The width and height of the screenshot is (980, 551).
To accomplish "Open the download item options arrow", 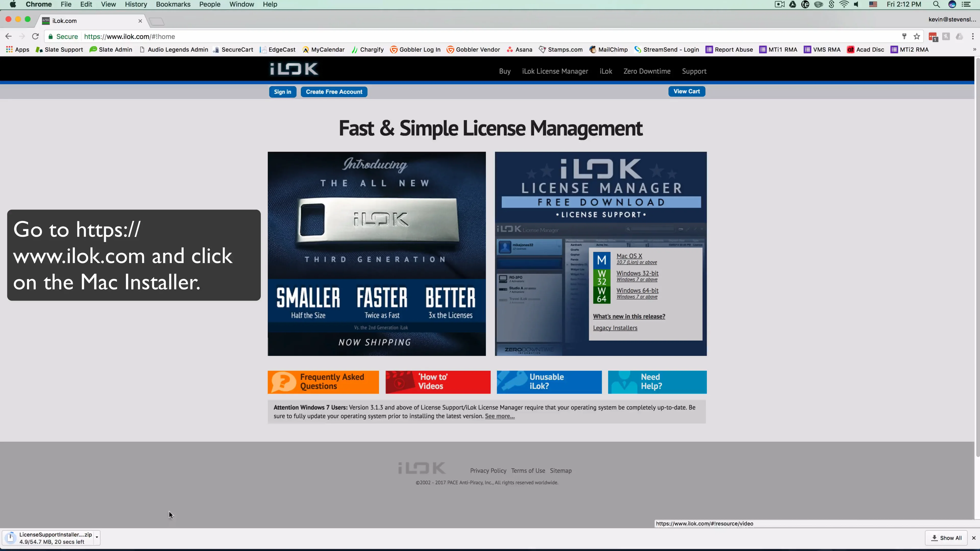I will [x=97, y=537].
